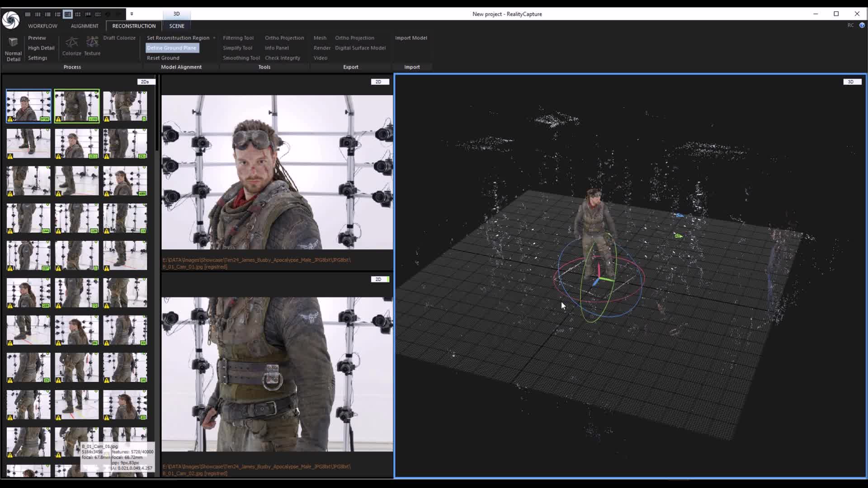Open the SCENE ribbon tab

[177, 26]
